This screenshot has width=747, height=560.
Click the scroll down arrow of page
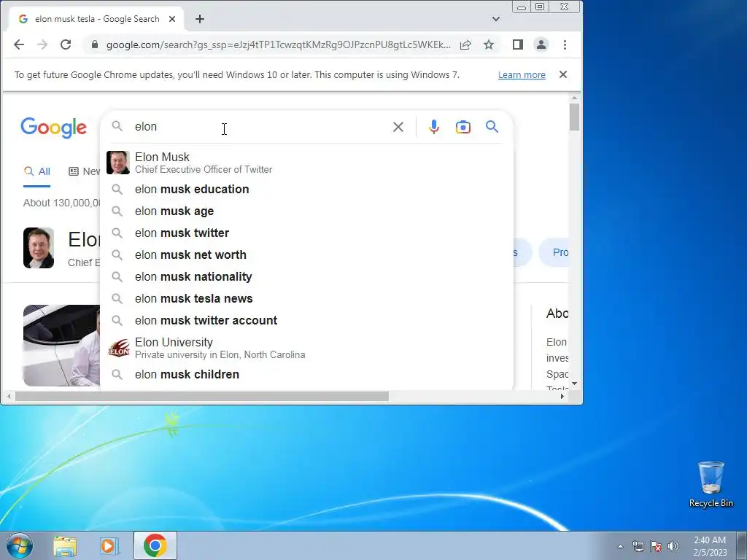(x=575, y=384)
